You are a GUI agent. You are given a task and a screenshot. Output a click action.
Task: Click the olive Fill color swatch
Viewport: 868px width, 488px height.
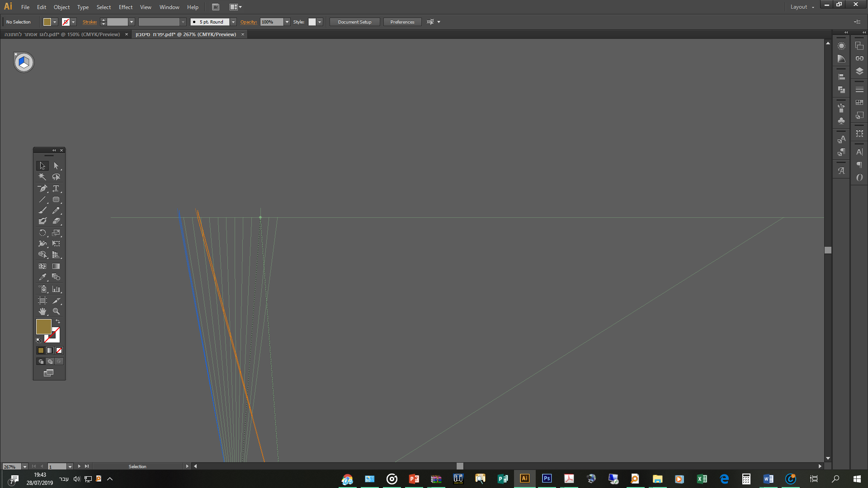click(43, 326)
